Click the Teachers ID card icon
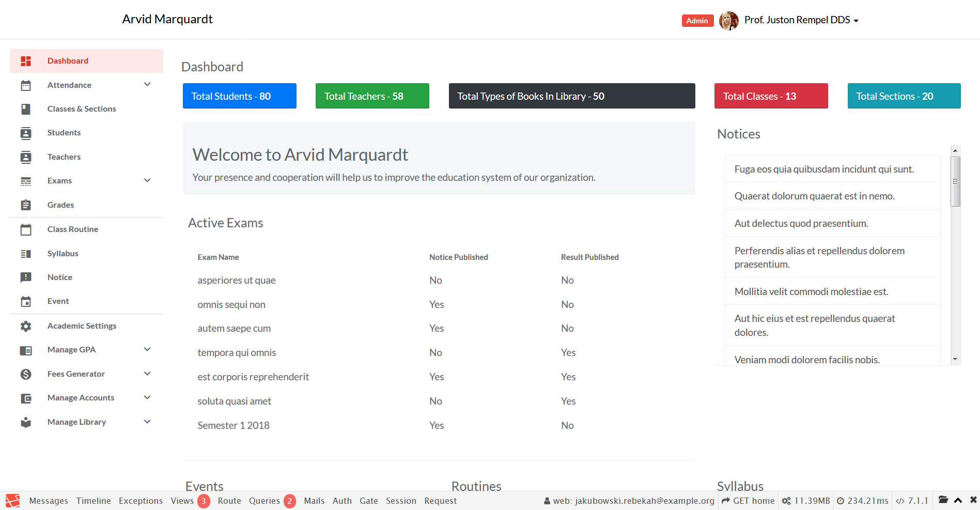Image resolution: width=980 pixels, height=510 pixels. tap(26, 157)
